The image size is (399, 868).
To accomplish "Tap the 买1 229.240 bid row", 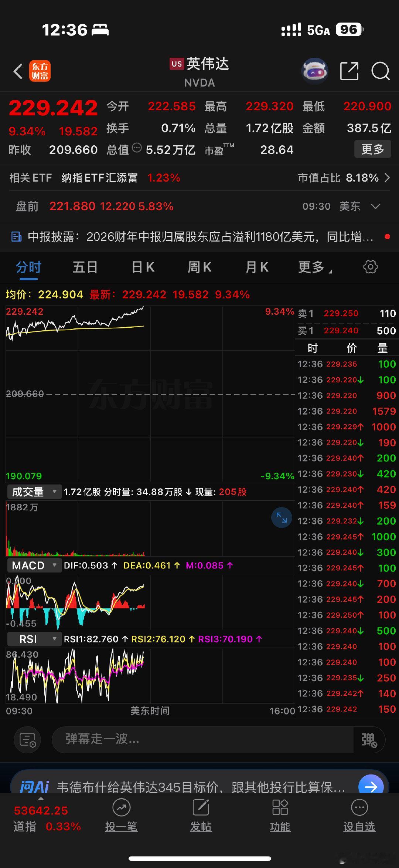I will tap(347, 331).
